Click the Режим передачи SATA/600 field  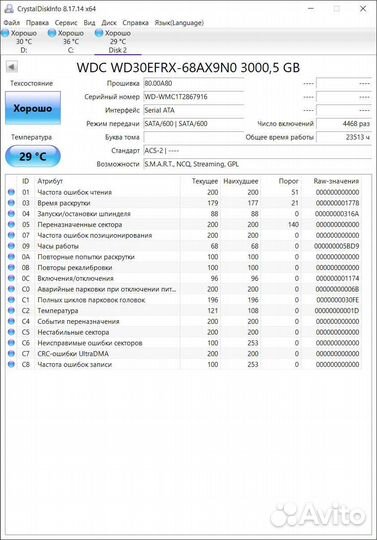click(x=193, y=124)
